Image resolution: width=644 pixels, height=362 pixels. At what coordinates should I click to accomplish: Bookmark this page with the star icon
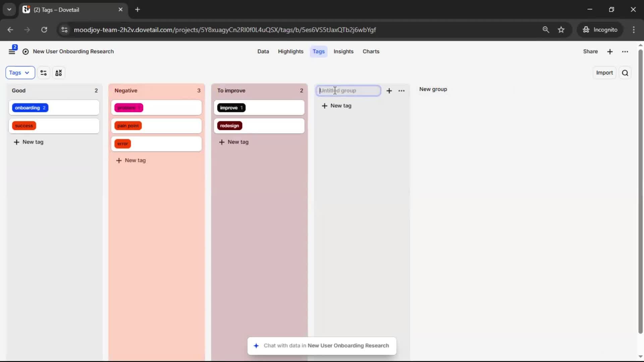click(x=561, y=30)
